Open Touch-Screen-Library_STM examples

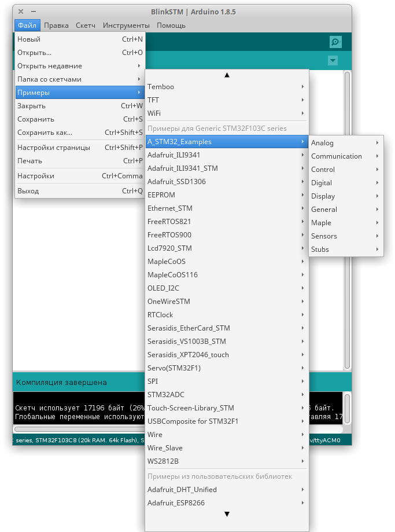[227, 408]
